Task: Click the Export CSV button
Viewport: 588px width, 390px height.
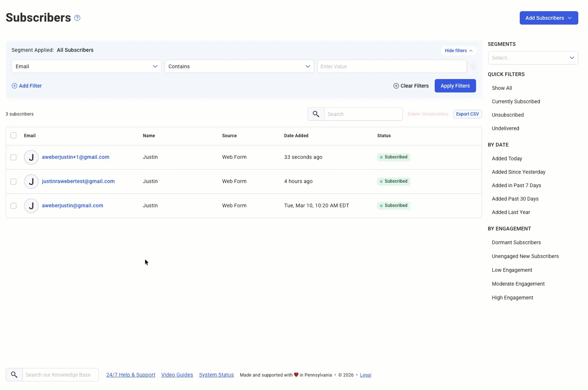Action: (467, 114)
